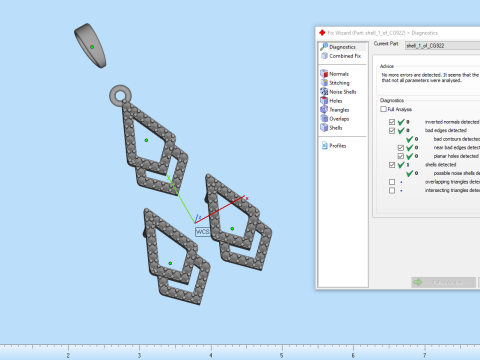480x360 pixels.
Task: Open the Combined Fix page
Action: pos(341,56)
